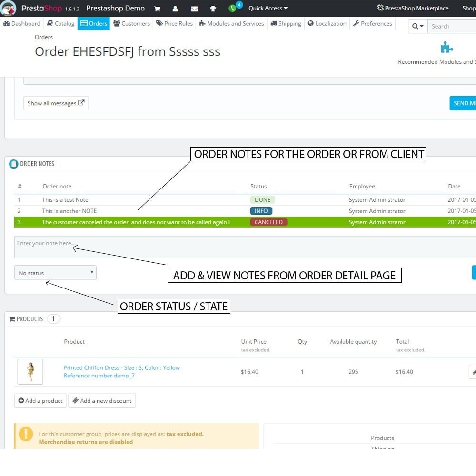Click the Show all messages button
Screen dimensions: 476x476
coord(56,103)
